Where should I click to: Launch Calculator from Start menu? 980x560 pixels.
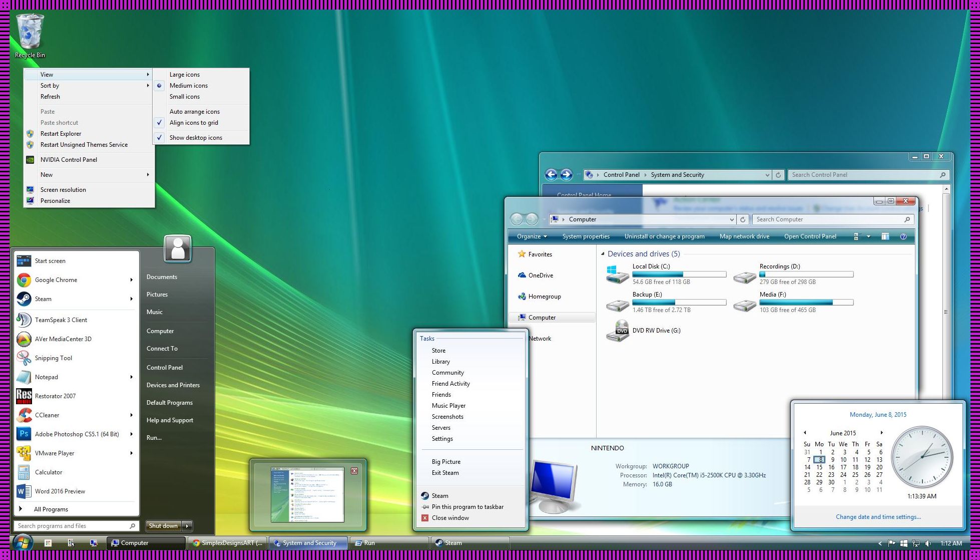pyautogui.click(x=76, y=472)
